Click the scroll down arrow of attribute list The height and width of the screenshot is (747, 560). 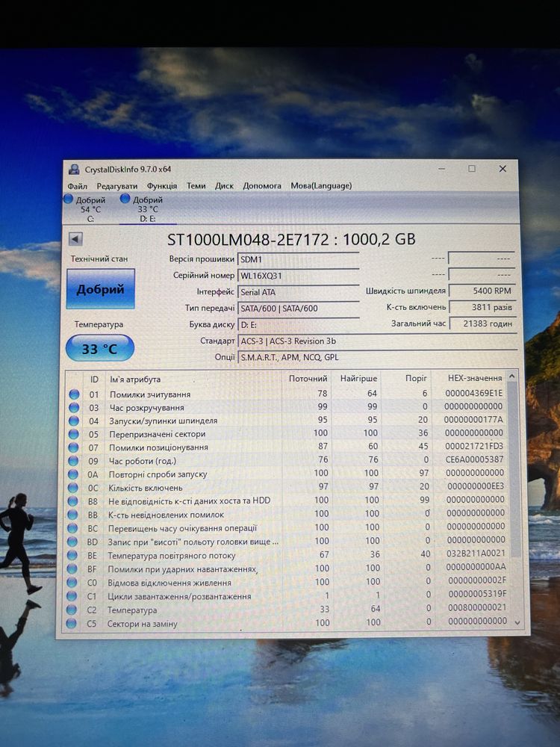(x=517, y=622)
